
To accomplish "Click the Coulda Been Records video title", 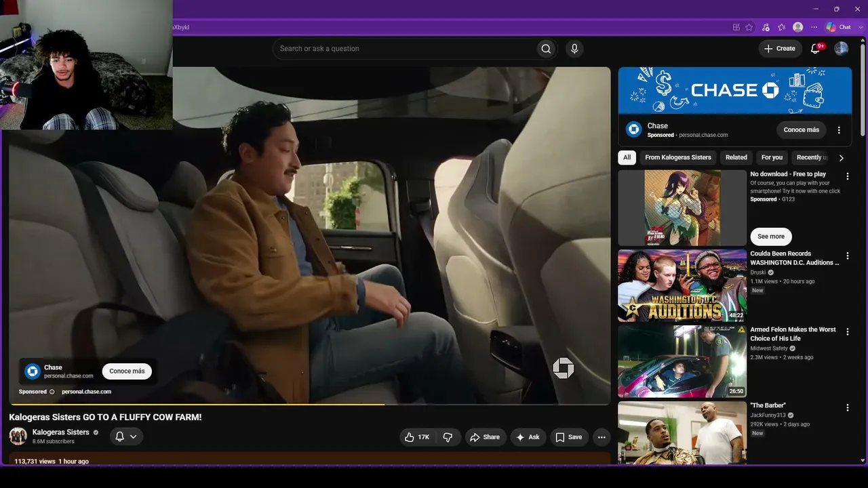I will tap(795, 258).
